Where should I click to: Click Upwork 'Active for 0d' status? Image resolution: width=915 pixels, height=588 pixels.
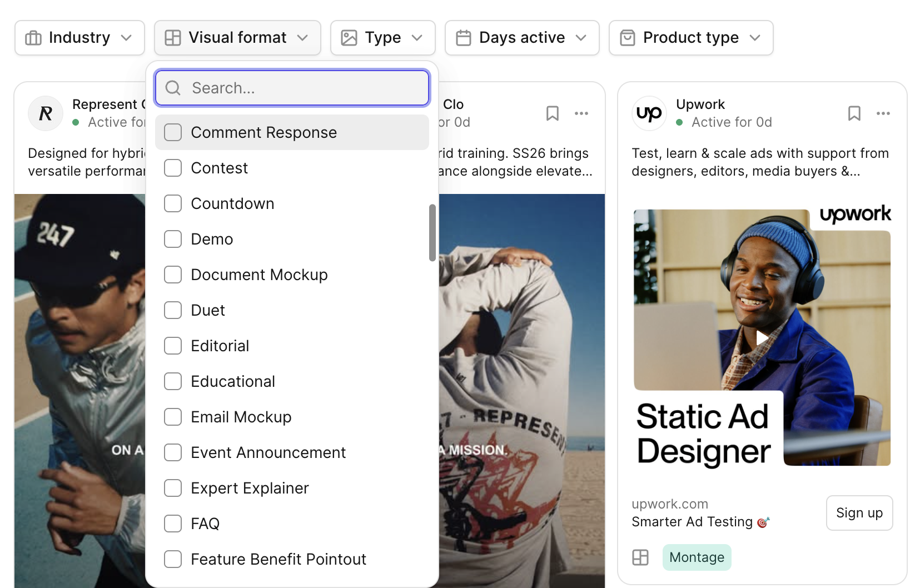click(x=732, y=122)
